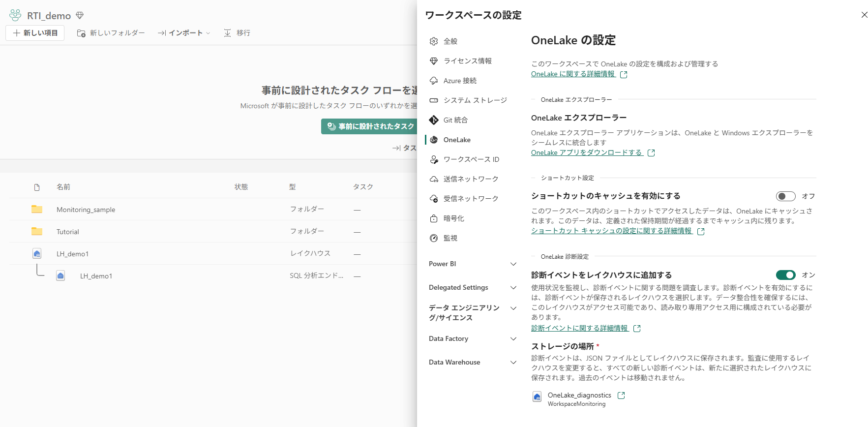Click the file type column header icon
The width and height of the screenshot is (868, 427).
click(37, 187)
